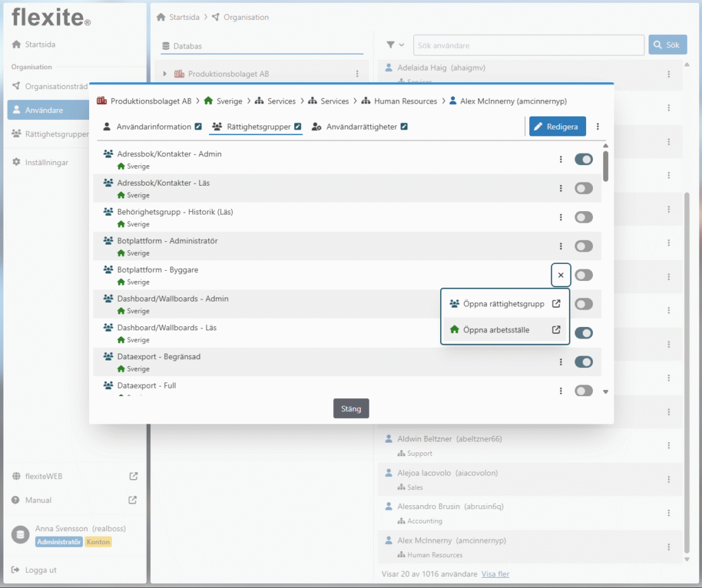
Task: Expand the Produktionsbolaget AB tree node
Action: coord(165,73)
